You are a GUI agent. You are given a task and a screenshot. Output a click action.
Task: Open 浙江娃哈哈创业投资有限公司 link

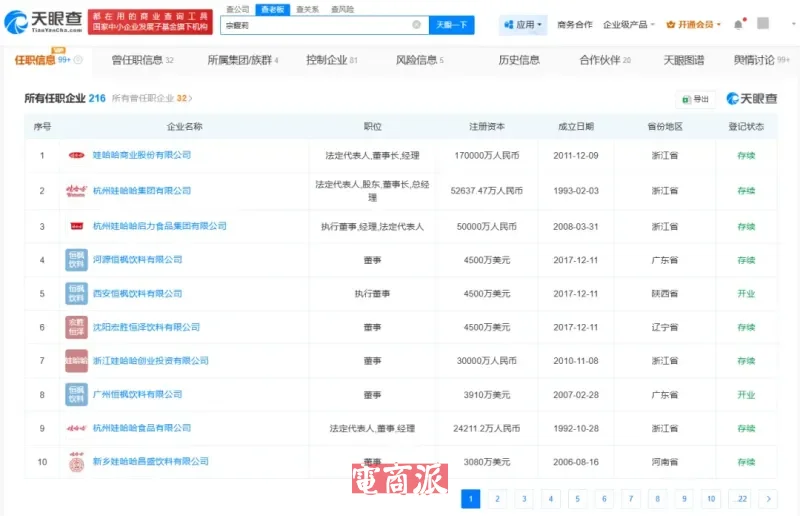[151, 360]
